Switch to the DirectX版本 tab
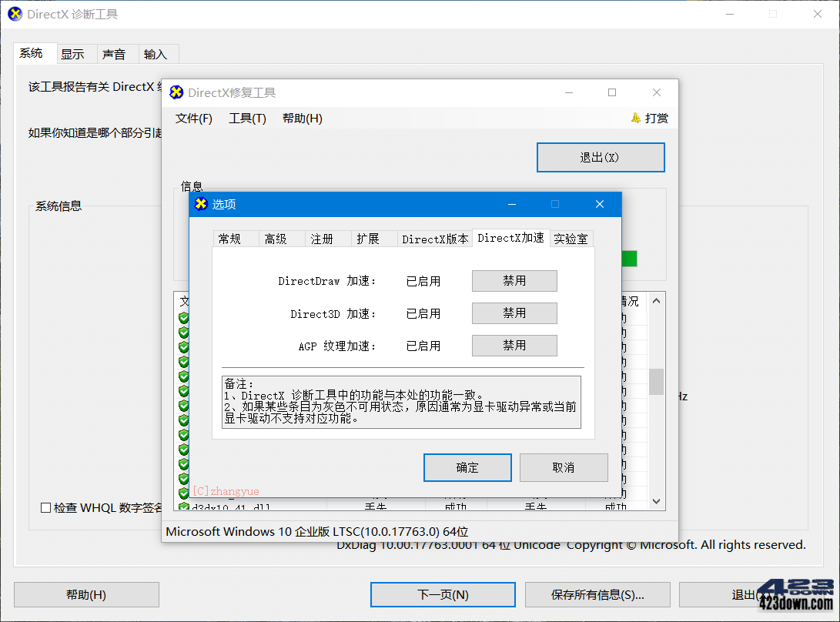Image resolution: width=840 pixels, height=622 pixels. pos(434,238)
